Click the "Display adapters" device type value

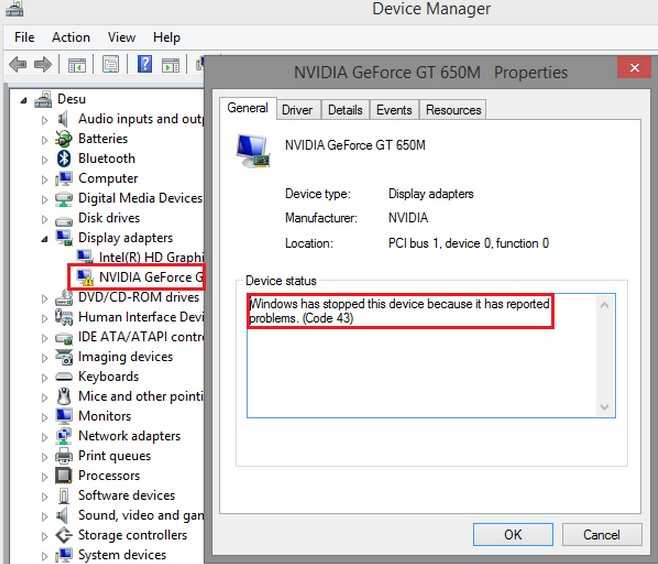tap(431, 194)
